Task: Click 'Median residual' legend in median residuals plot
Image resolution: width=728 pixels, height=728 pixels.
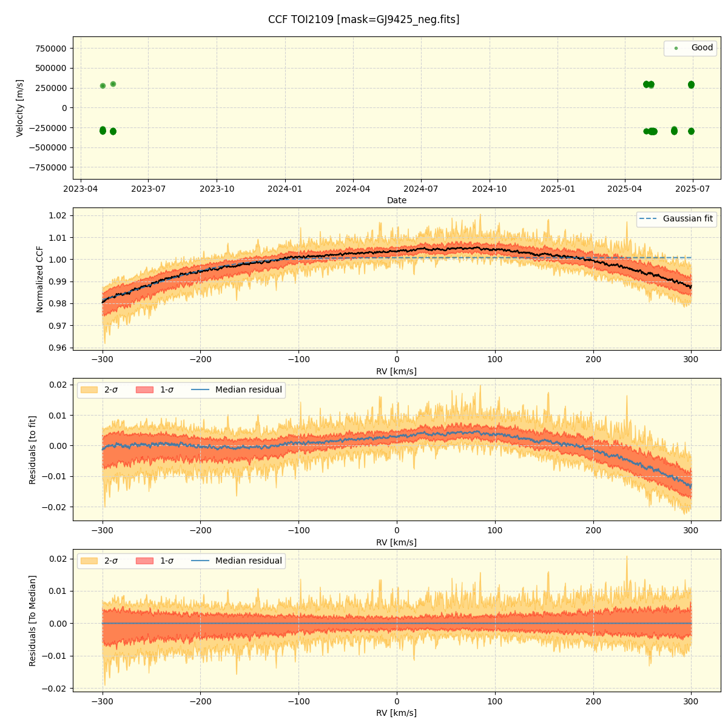Action: 237,561
